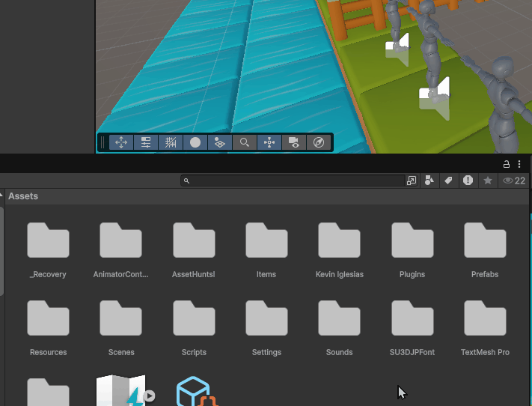Toggle grid snapping icon in scene toolbar
The width and height of the screenshot is (532, 406).
[x=171, y=142]
